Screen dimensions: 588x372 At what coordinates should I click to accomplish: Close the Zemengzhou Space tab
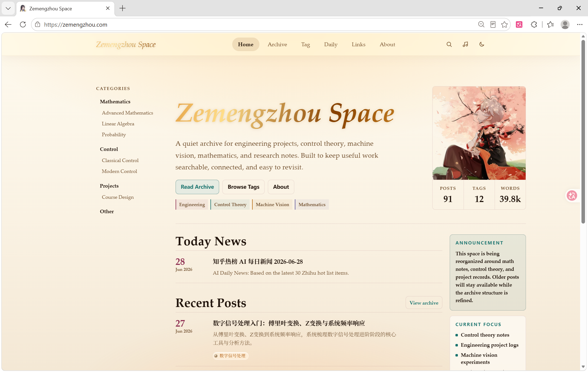point(108,8)
